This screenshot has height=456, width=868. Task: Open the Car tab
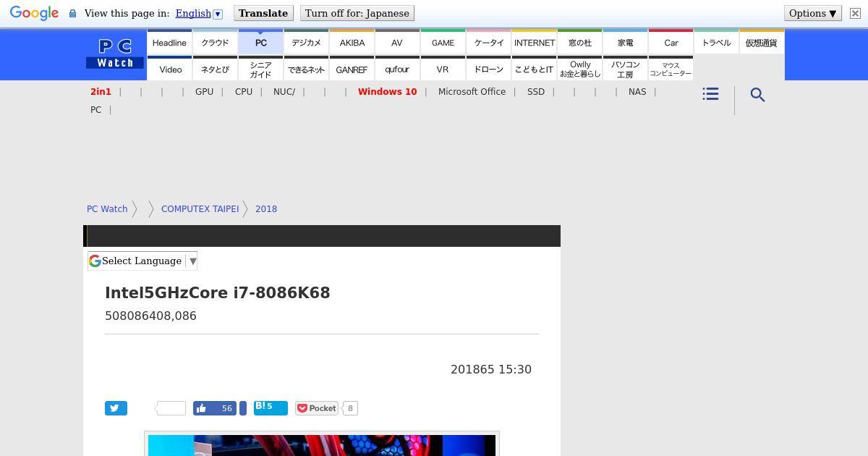pos(671,42)
